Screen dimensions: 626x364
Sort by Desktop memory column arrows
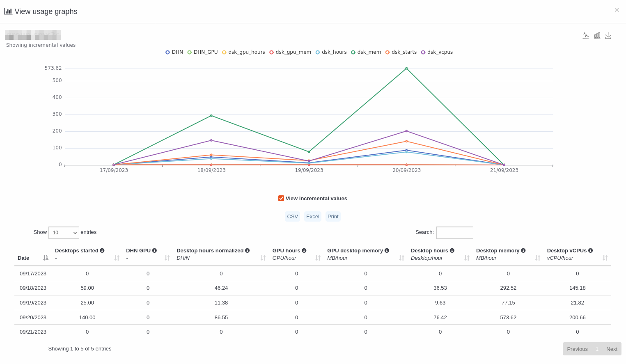(537, 258)
